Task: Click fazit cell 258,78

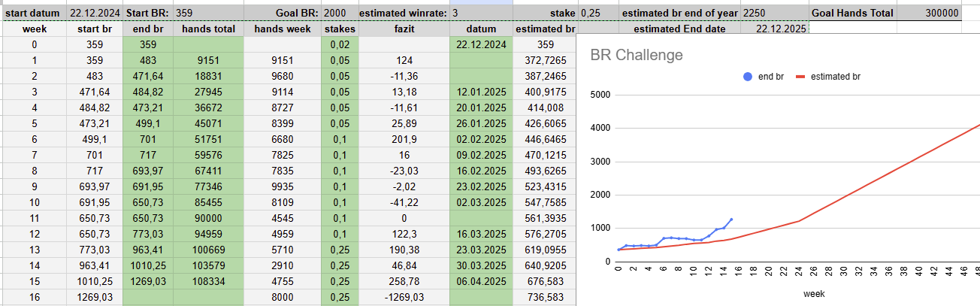Action: pyautogui.click(x=404, y=281)
